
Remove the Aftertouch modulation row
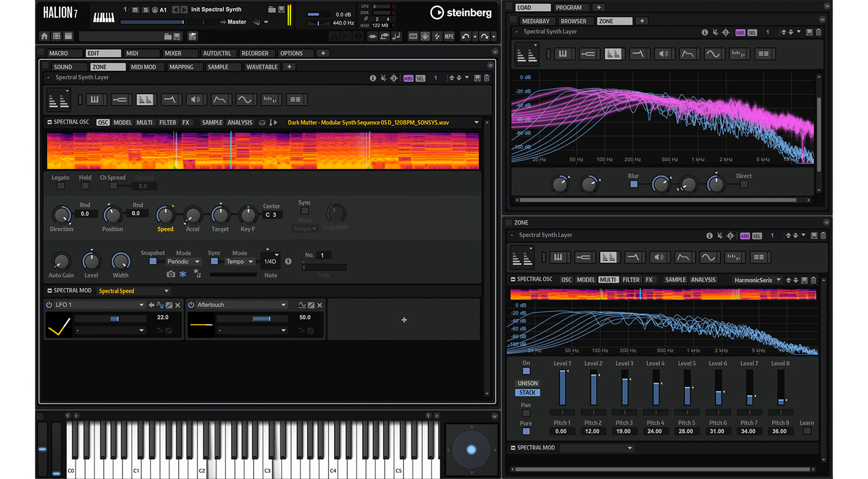(x=320, y=305)
